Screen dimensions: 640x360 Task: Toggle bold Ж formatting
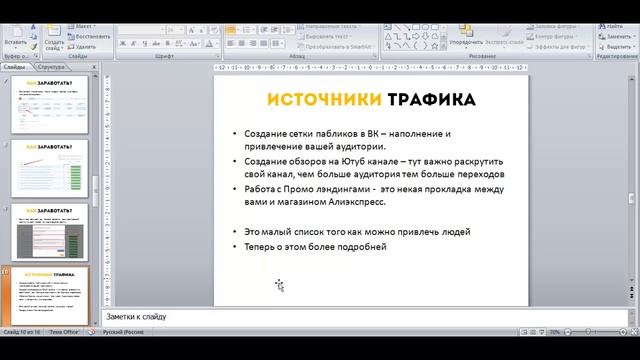[123, 43]
